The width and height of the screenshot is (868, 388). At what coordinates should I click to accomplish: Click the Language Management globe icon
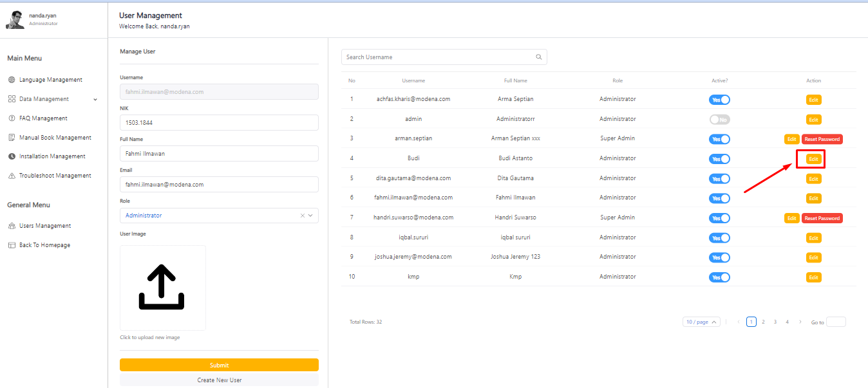(x=12, y=80)
